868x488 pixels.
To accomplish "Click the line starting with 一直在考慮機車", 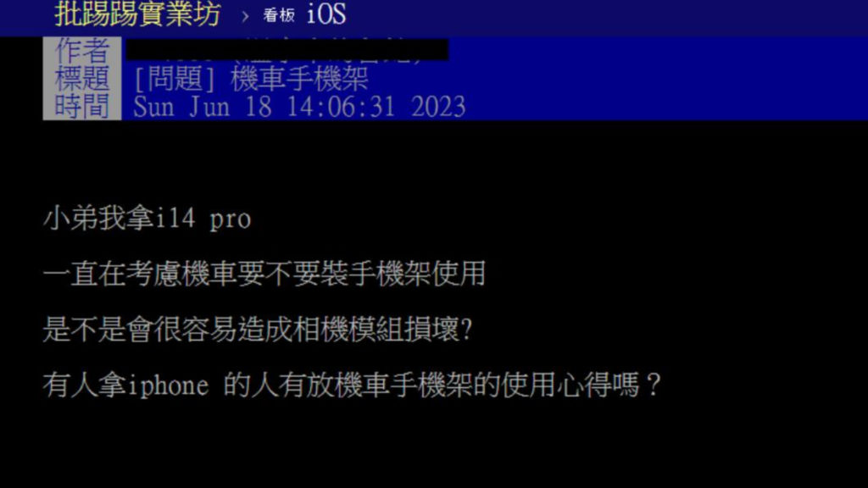I will coord(264,274).
